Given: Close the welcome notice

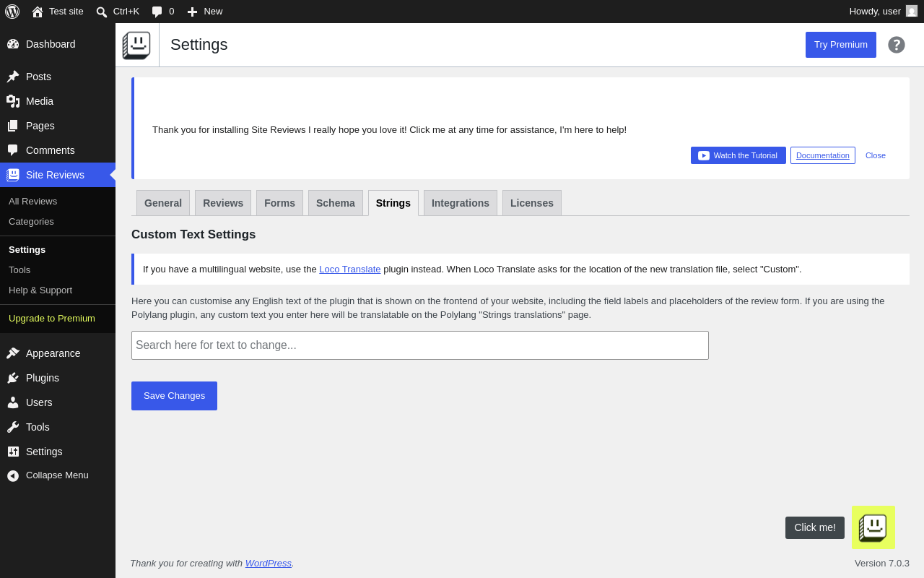Looking at the screenshot, I should pyautogui.click(x=876, y=155).
